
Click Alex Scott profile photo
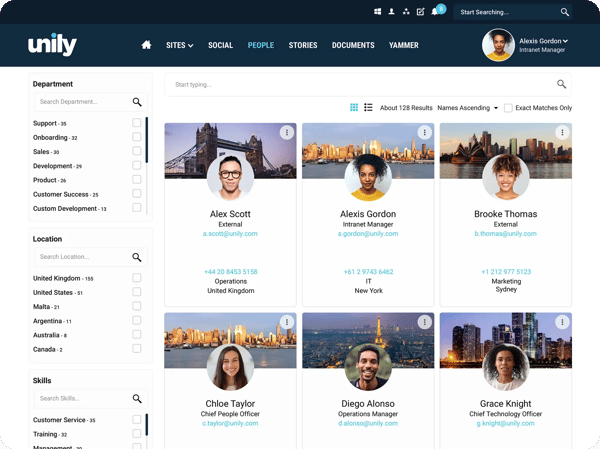[x=230, y=178]
